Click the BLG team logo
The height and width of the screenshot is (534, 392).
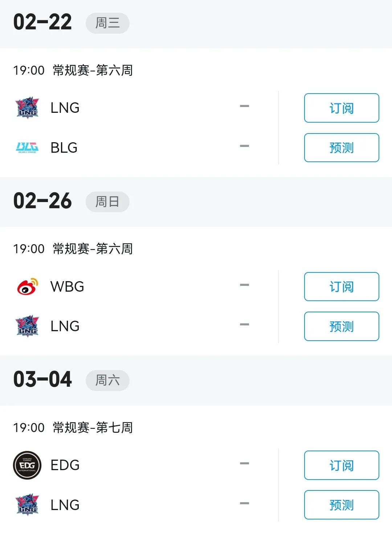click(27, 147)
